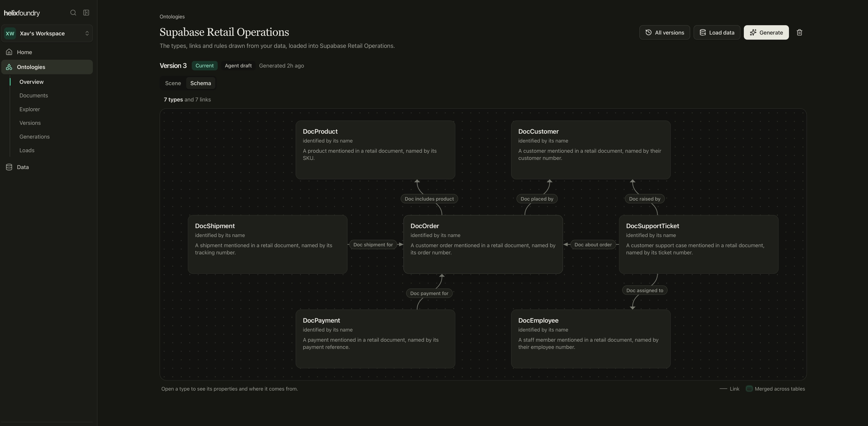Click the 'Doc raised by' link label
Image resolution: width=868 pixels, height=426 pixels.
coord(645,199)
